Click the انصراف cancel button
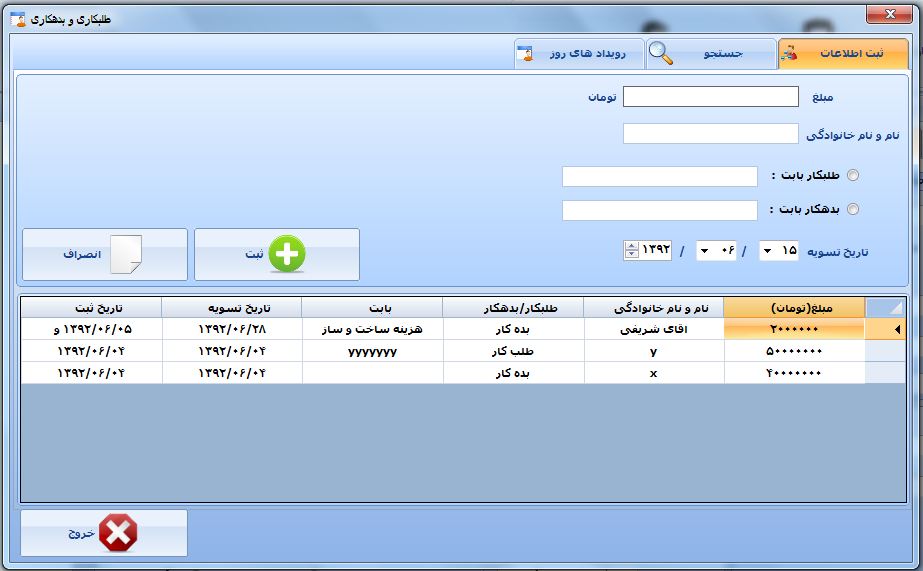This screenshot has width=923, height=571. click(105, 254)
